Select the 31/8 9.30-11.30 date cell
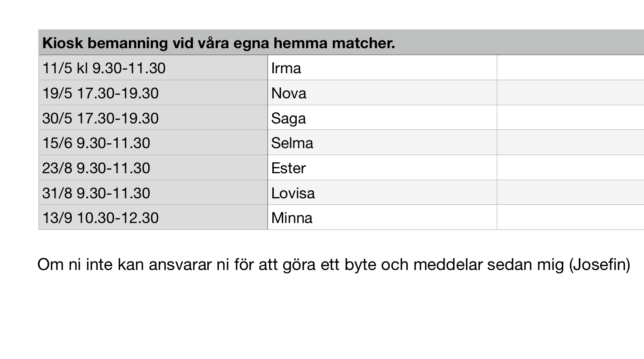The width and height of the screenshot is (644, 359). [x=153, y=193]
